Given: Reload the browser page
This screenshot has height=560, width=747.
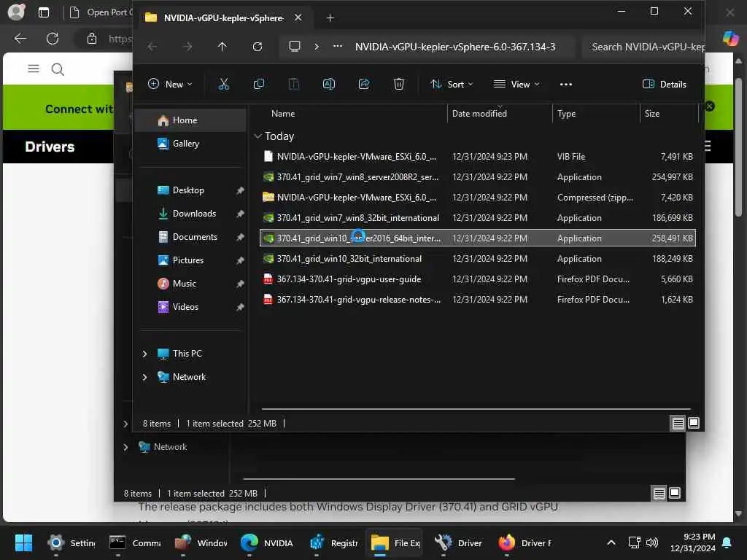Looking at the screenshot, I should click(53, 39).
